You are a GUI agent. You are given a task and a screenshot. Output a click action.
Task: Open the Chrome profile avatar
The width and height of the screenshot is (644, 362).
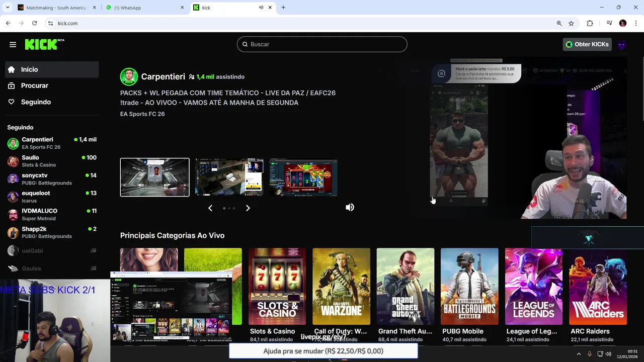pos(623,23)
